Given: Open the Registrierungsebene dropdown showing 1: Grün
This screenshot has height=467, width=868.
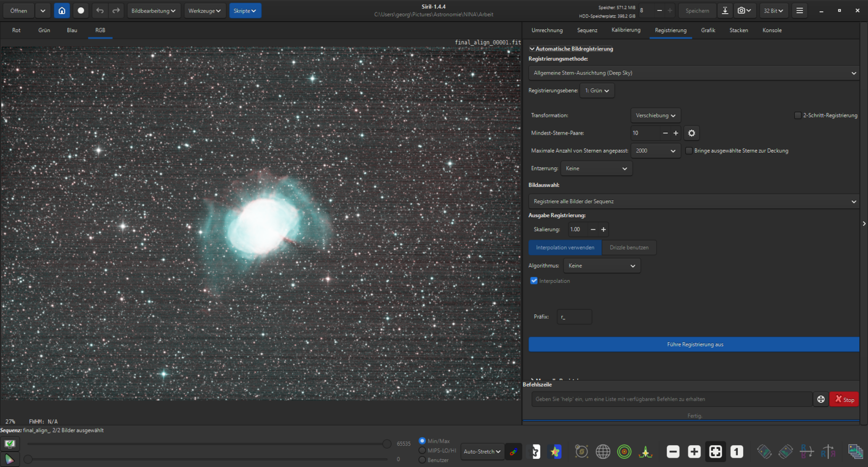Looking at the screenshot, I should click(597, 91).
